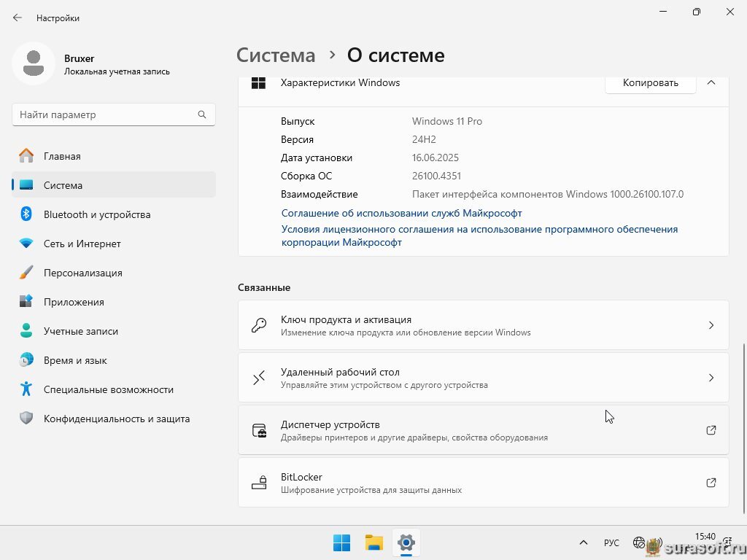The height and width of the screenshot is (560, 747).
Task: Click the Главная home icon
Action: coord(26,156)
